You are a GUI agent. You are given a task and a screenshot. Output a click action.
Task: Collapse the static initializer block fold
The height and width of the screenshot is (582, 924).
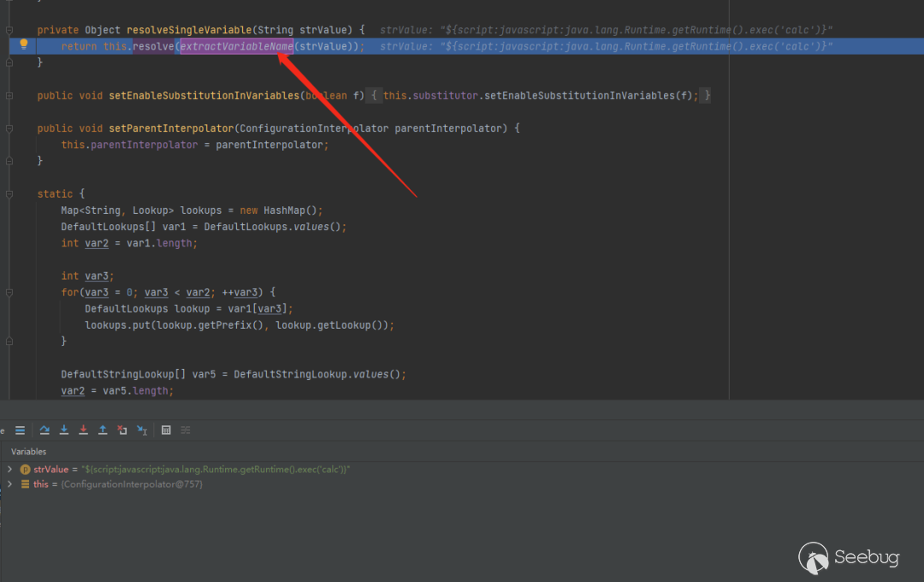point(9,194)
